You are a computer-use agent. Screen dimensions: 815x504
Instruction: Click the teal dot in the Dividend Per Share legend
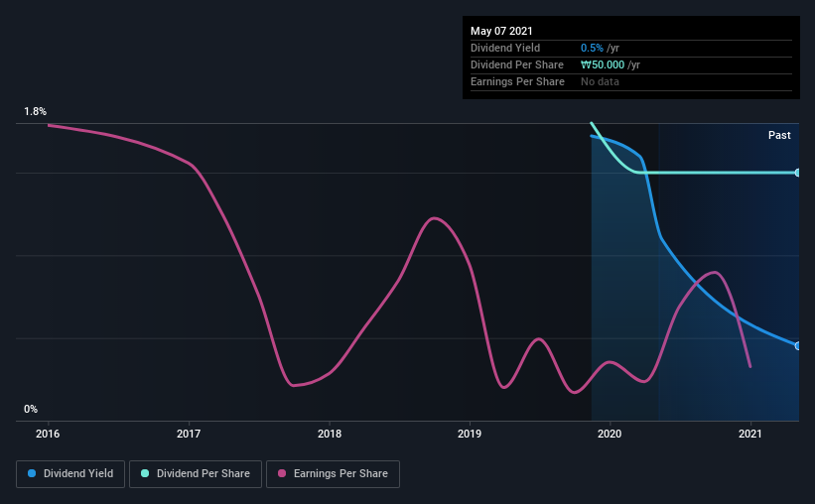tap(145, 474)
